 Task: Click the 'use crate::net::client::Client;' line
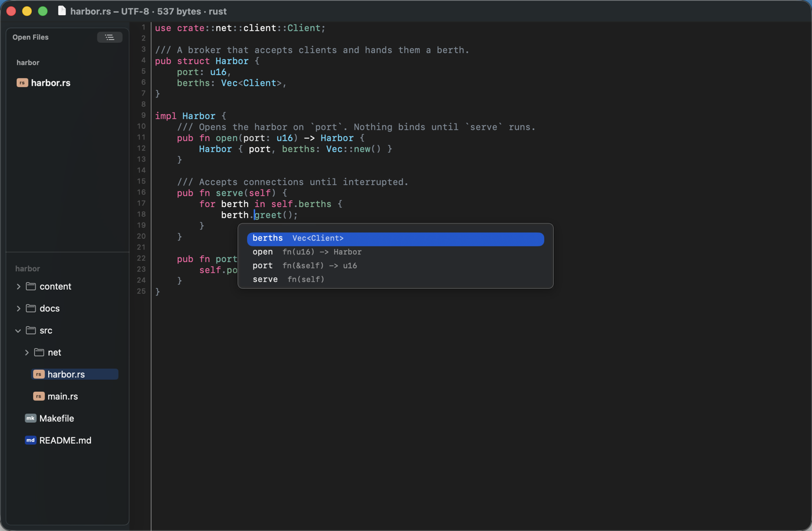(x=240, y=28)
